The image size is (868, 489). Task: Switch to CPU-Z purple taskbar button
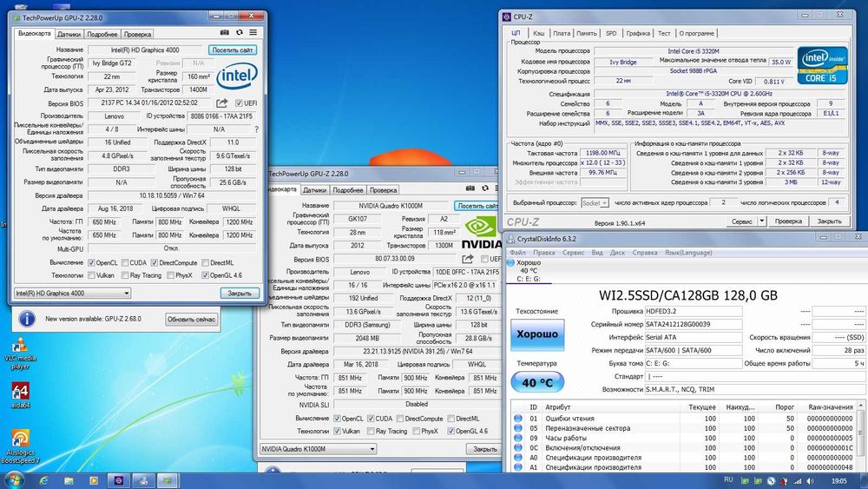click(119, 480)
